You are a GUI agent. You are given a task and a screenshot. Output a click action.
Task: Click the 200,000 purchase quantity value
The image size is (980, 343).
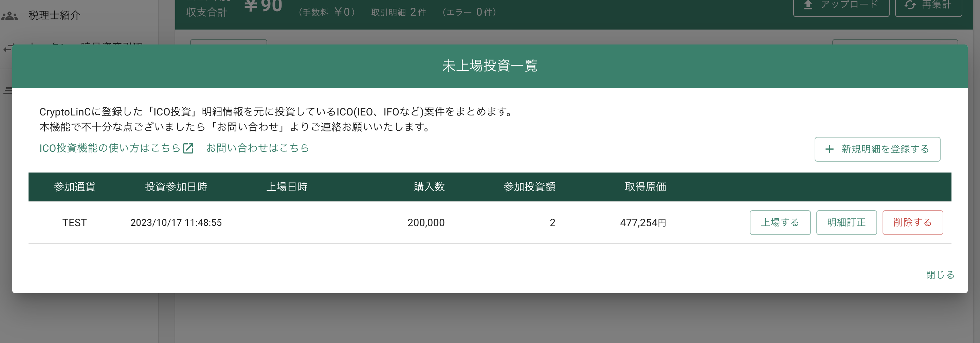426,222
